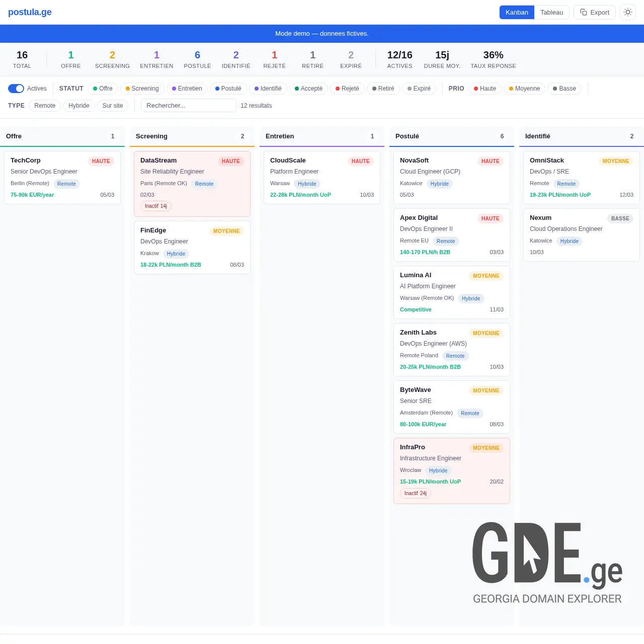The width and height of the screenshot is (644, 644).
Task: Open the Nexum card
Action: [x=582, y=235]
